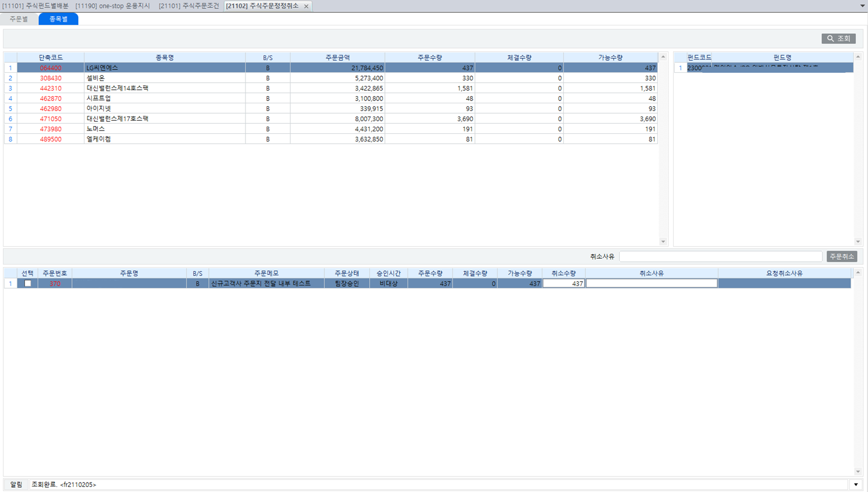The height and width of the screenshot is (492, 868).
Task: Switch to the [11101] 주식펀드별배분 tab
Action: [x=36, y=6]
